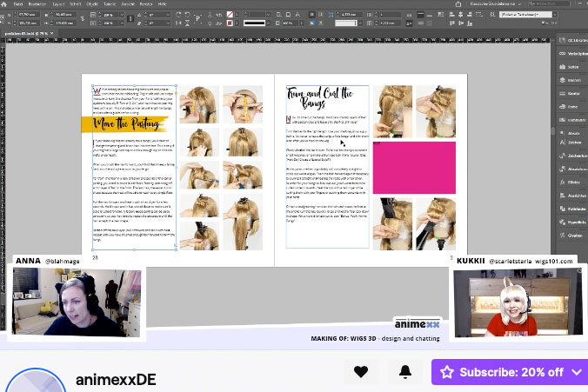This screenshot has width=588, height=392.
Task: Click the flip horizontal icon
Action: [178, 23]
